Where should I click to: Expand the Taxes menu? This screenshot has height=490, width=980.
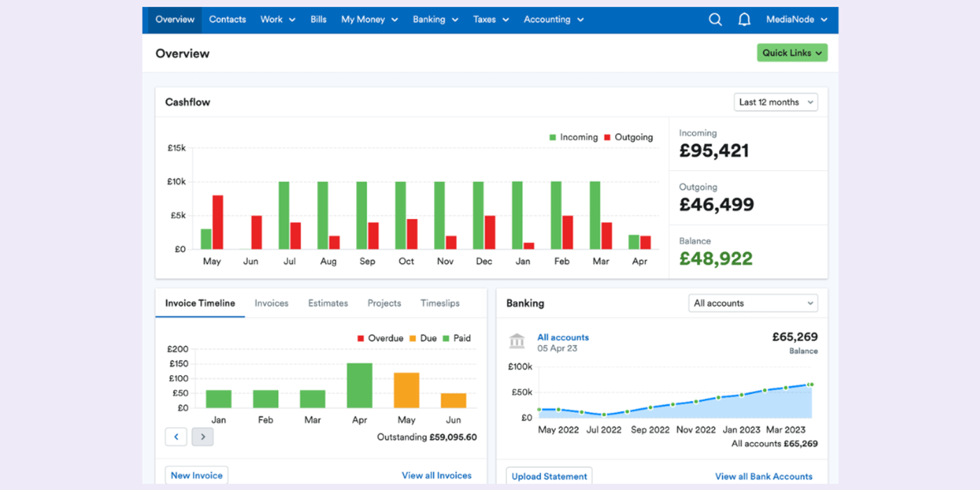coord(491,19)
